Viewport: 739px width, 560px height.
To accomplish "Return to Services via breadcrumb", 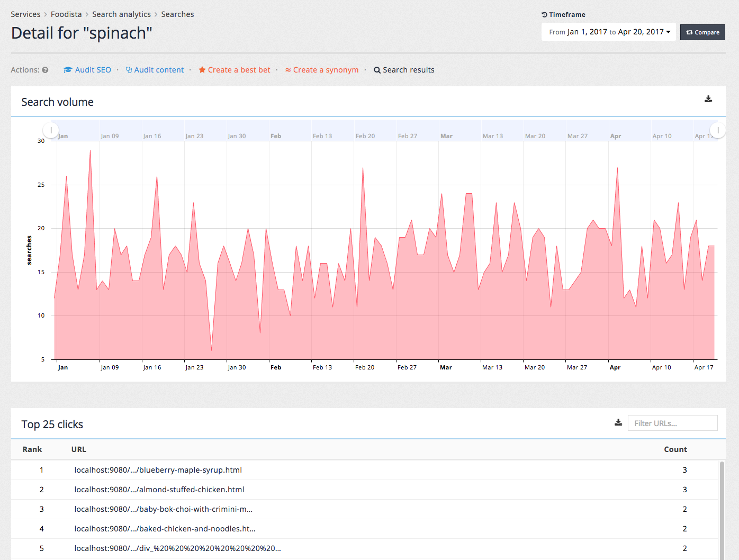I will tap(25, 14).
